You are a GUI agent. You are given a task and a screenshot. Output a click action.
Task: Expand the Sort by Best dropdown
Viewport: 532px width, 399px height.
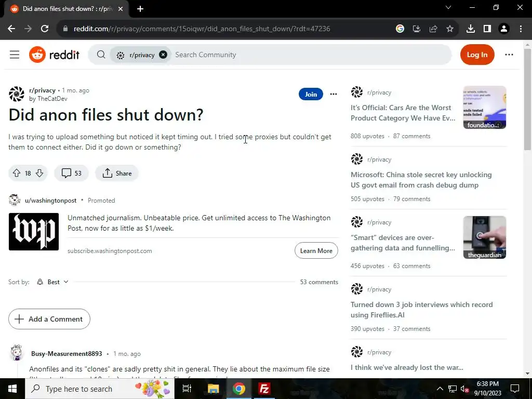(x=53, y=282)
